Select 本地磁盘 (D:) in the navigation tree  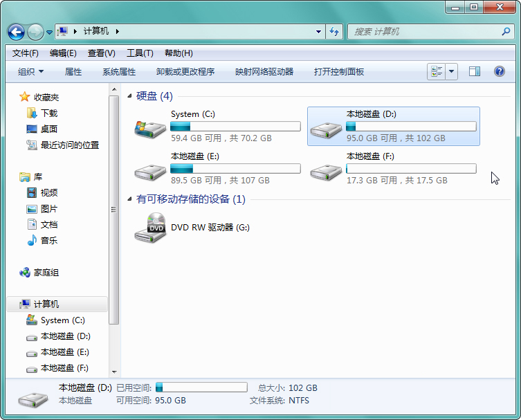(58, 336)
